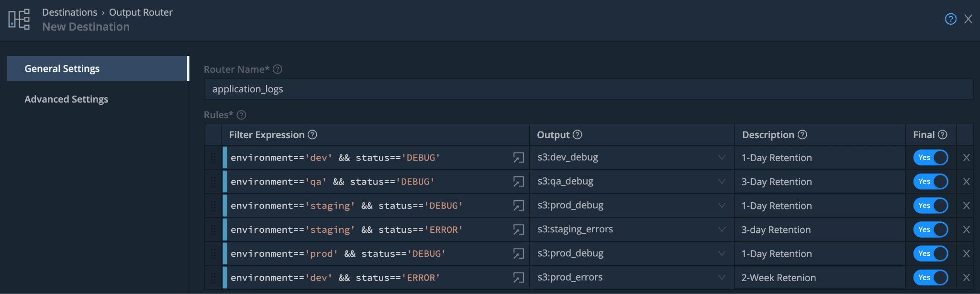The width and height of the screenshot is (980, 294).
Task: Select the General Settings tab
Action: [x=62, y=68]
